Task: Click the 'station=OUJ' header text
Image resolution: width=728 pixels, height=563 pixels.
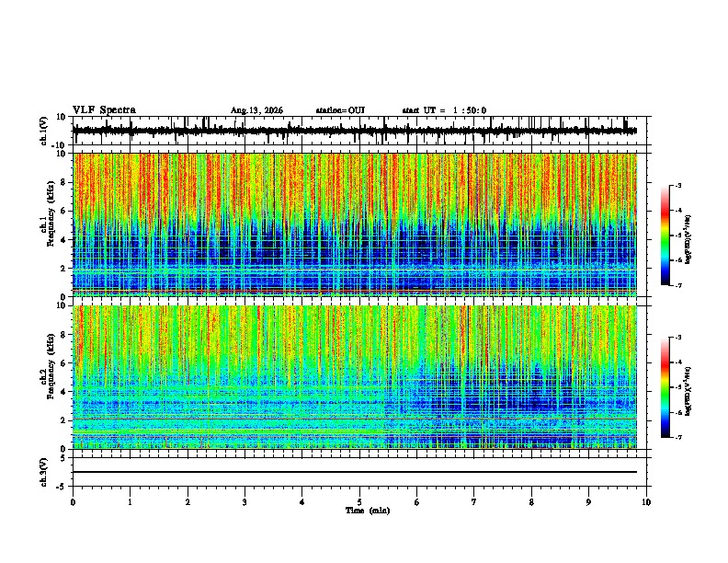Action: [340, 110]
